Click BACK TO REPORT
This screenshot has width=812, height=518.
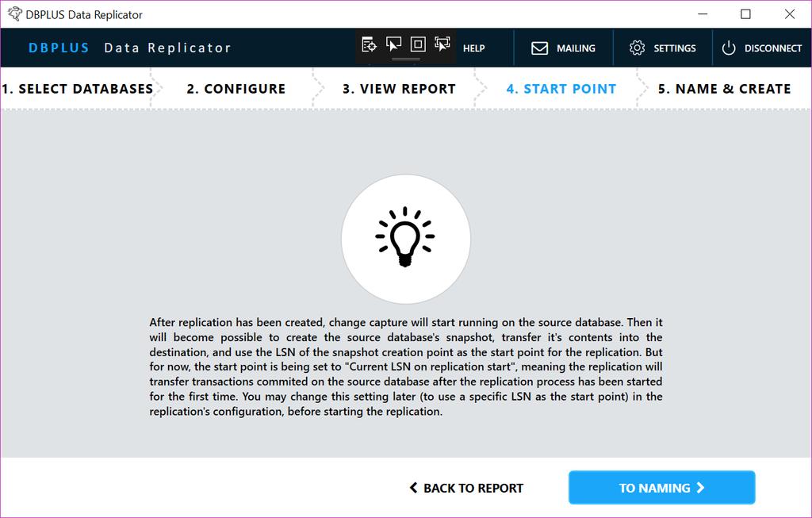pyautogui.click(x=466, y=488)
